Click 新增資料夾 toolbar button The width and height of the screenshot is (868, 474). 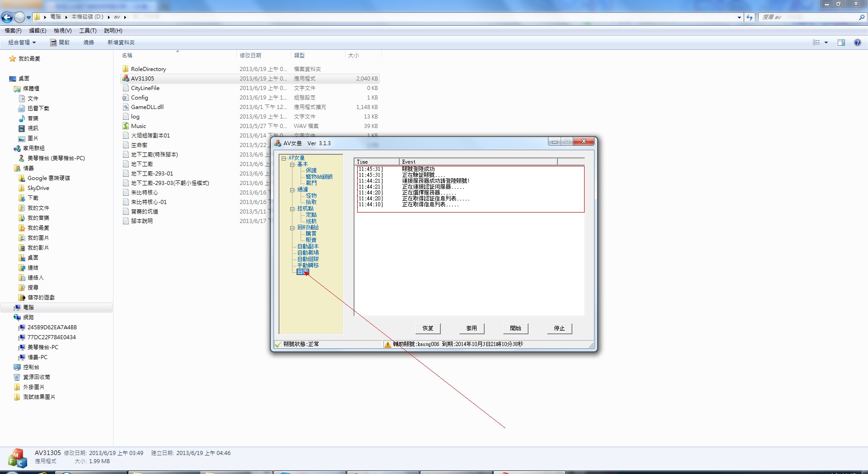click(121, 43)
